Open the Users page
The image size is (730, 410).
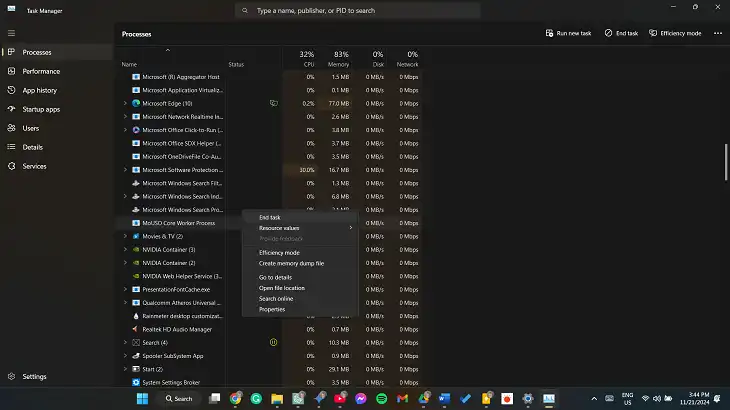click(x=31, y=128)
